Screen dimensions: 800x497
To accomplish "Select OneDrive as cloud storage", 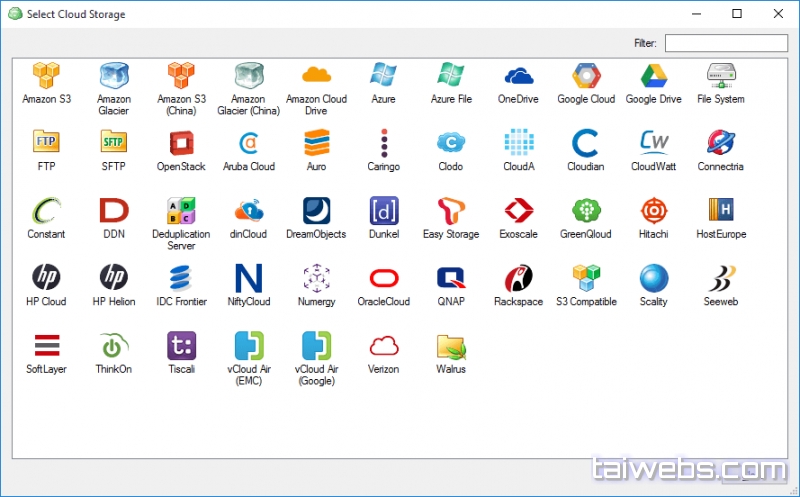I will coord(518,76).
